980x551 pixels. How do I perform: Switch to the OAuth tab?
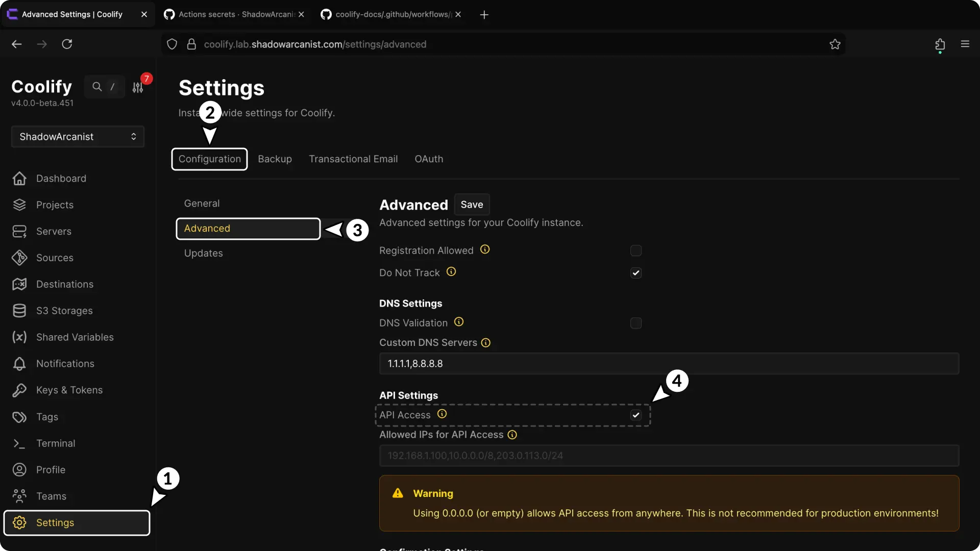coord(429,159)
